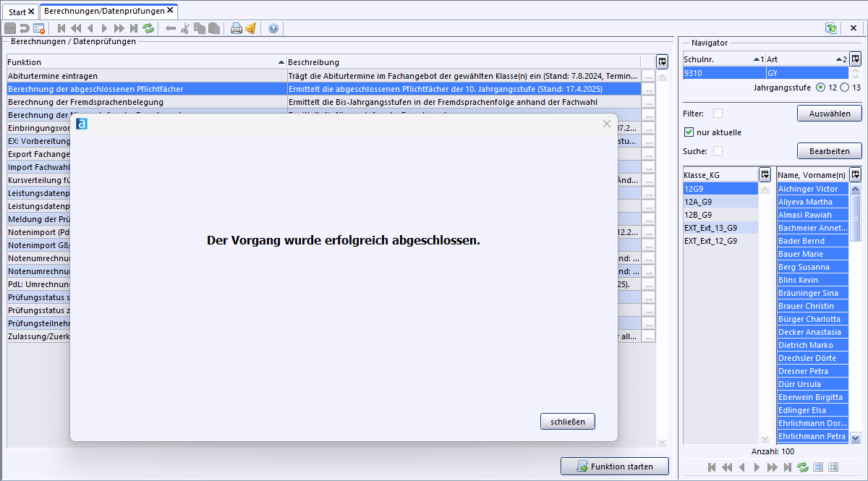Tick the Suche checkbox
Screen dimensions: 868x481
coord(718,151)
